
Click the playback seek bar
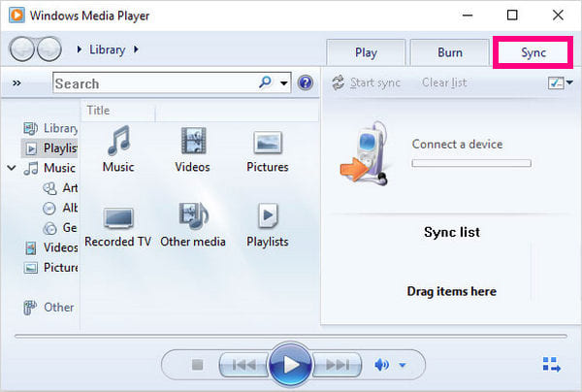(291, 336)
